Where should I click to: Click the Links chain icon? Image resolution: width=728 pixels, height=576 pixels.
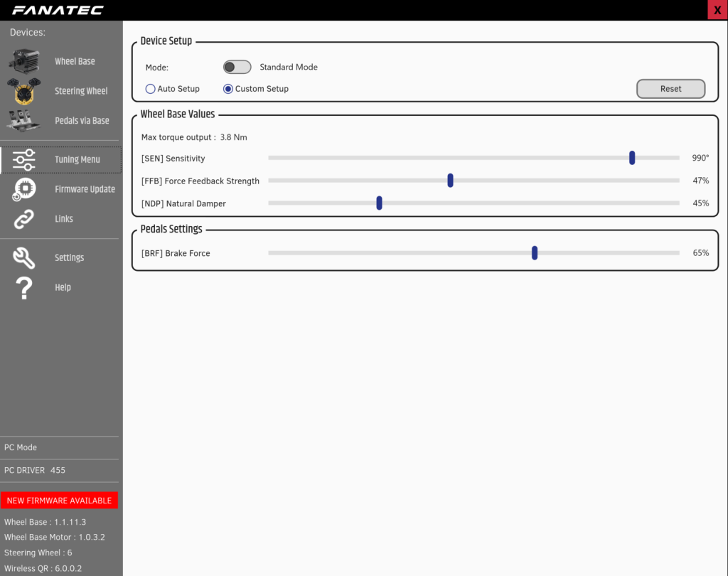tap(23, 219)
